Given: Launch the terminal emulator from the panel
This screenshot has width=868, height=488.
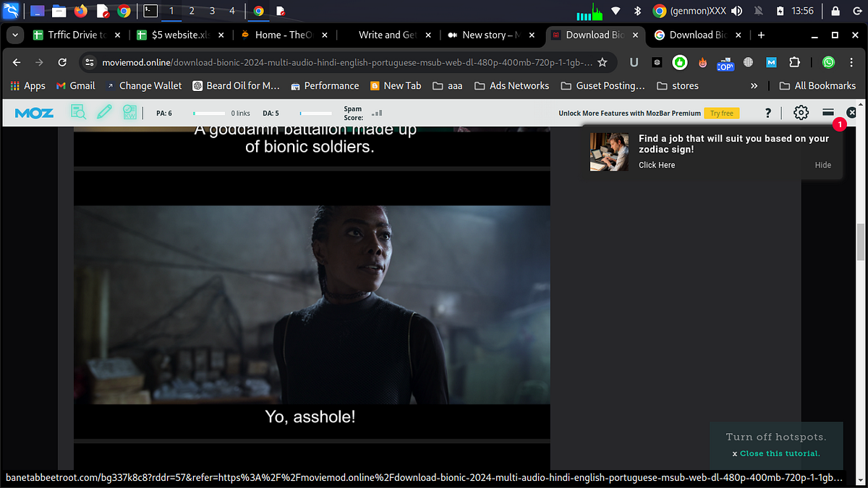Looking at the screenshot, I should [149, 11].
